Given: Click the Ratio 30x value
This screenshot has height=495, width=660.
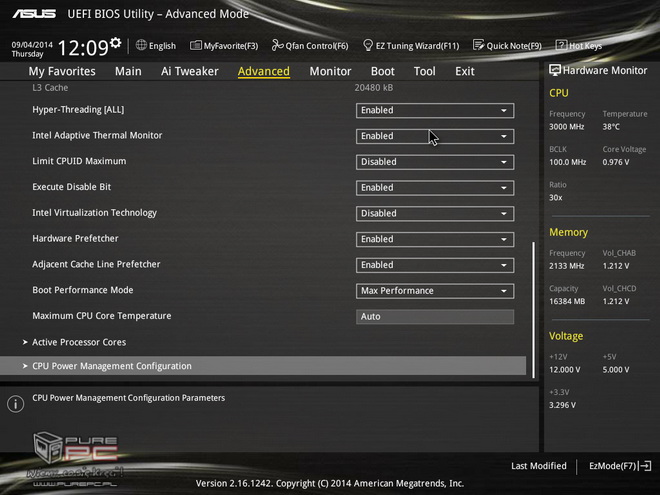Looking at the screenshot, I should point(556,197).
